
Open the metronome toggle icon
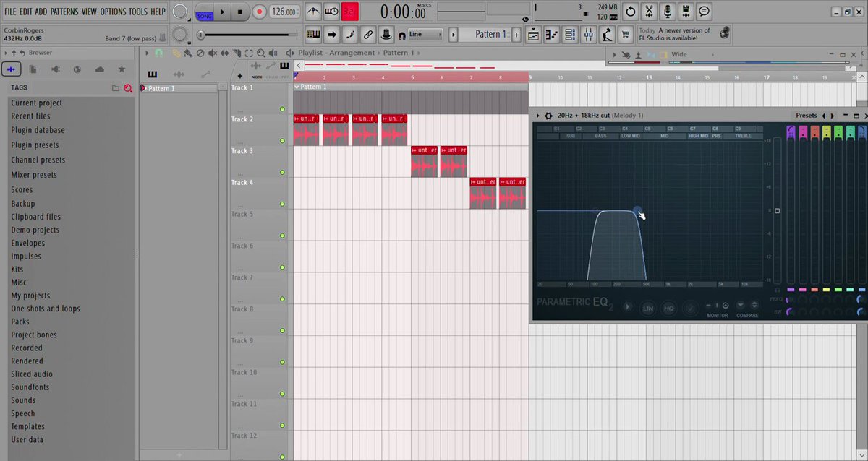coord(313,12)
